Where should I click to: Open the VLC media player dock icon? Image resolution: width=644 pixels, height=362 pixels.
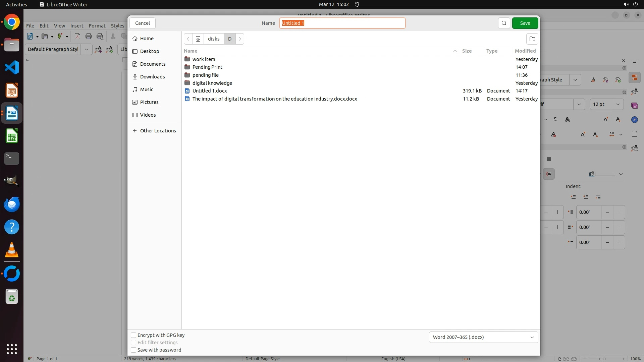pyautogui.click(x=12, y=250)
